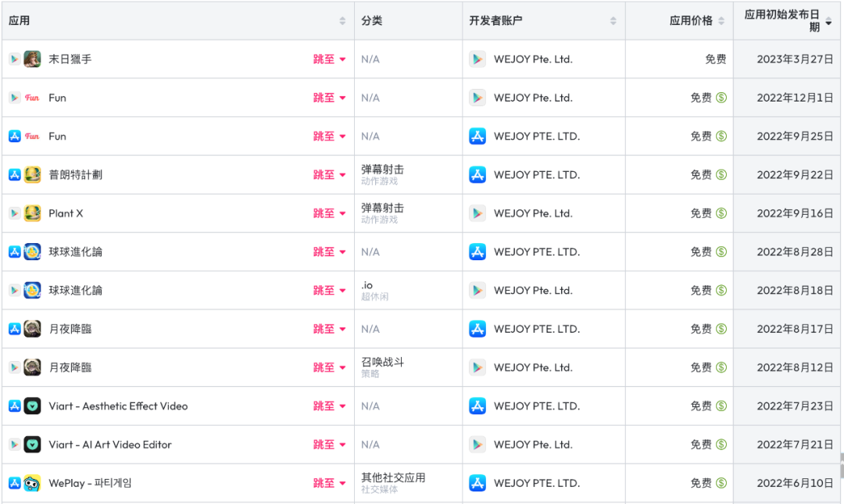Open WEJOY Pte. Ltd. in the 末日獵手 row
This screenshot has width=844, height=504.
click(534, 59)
